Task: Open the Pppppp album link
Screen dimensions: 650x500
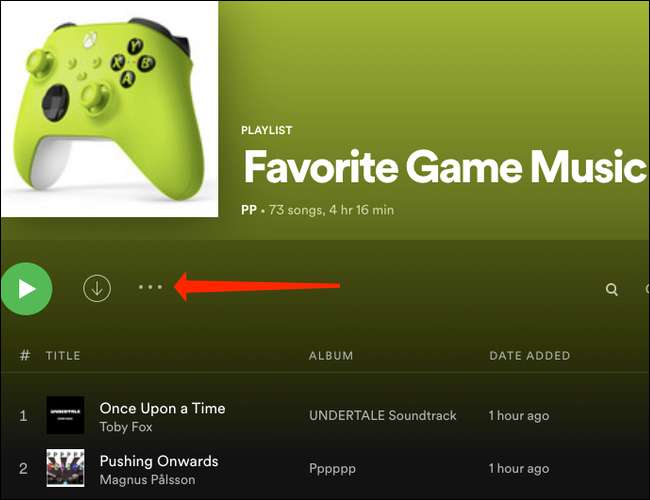Action: pos(332,469)
